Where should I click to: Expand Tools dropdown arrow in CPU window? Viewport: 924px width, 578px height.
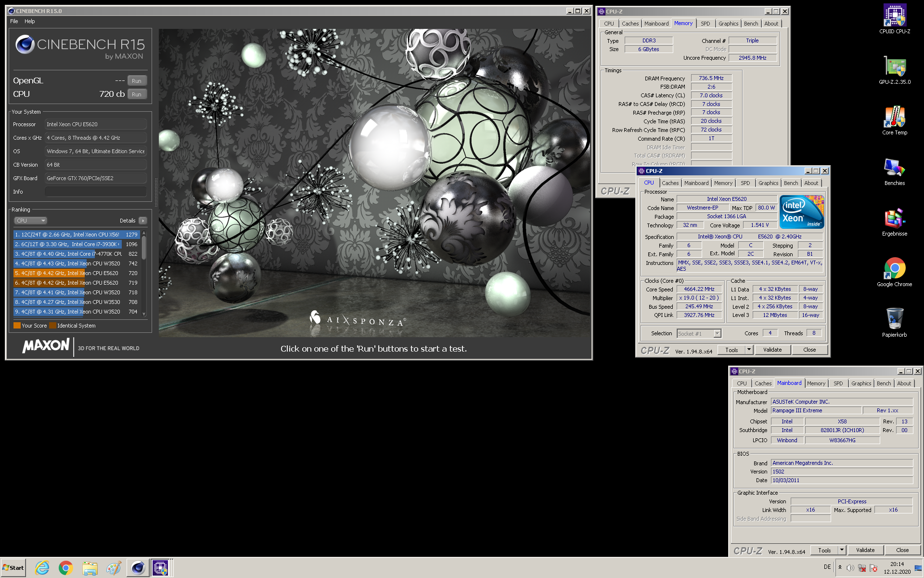(x=749, y=350)
